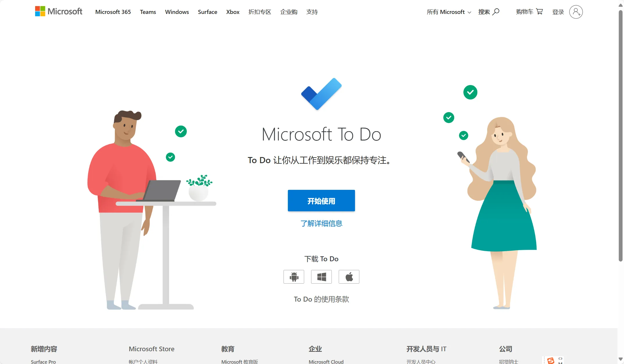Click the Android download icon
Screen dimensions: 624x364
(294, 276)
